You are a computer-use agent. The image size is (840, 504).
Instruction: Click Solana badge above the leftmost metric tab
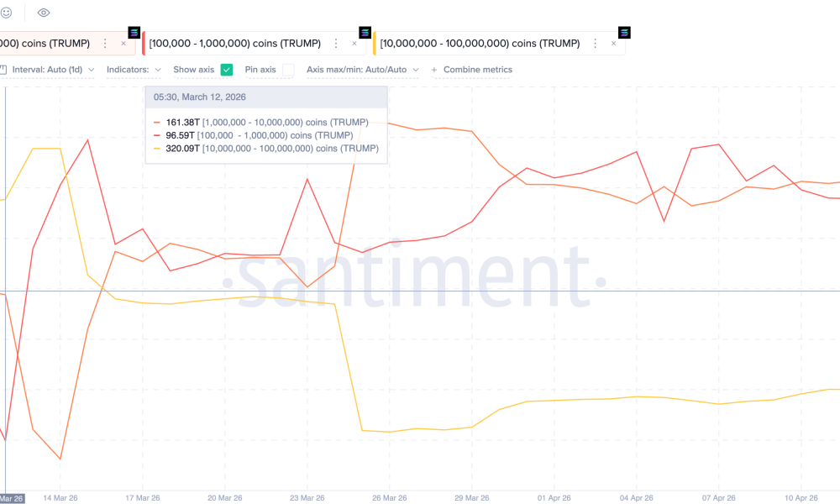click(133, 33)
